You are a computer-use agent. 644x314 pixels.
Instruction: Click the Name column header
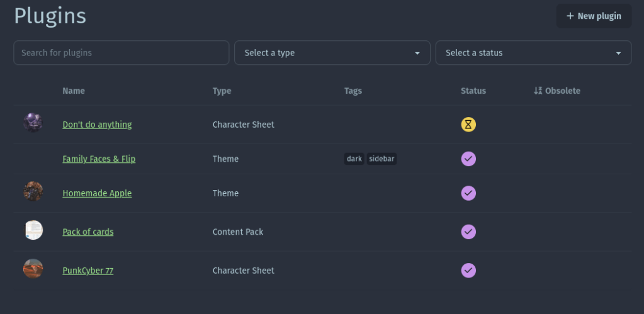(x=74, y=91)
